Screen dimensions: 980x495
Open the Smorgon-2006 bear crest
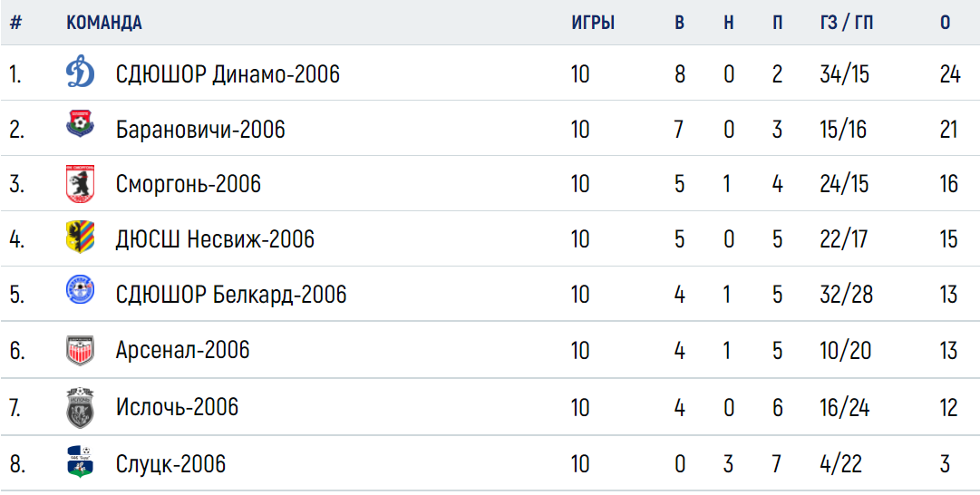[80, 184]
